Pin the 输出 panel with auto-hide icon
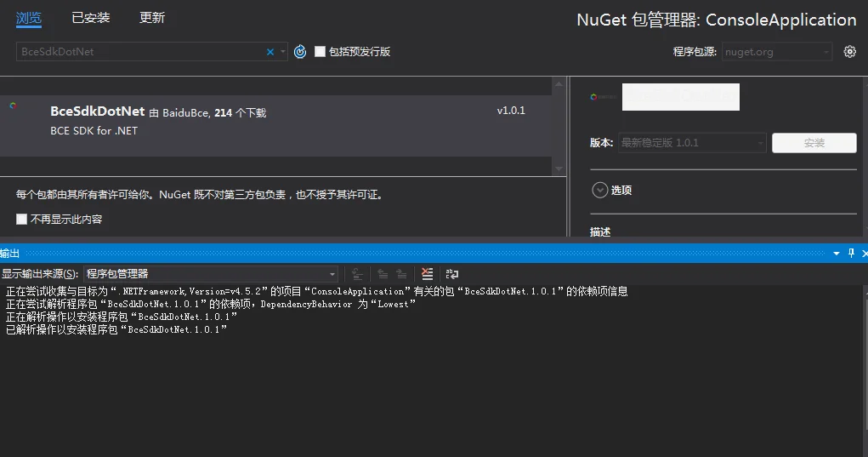The height and width of the screenshot is (457, 868). (x=851, y=253)
